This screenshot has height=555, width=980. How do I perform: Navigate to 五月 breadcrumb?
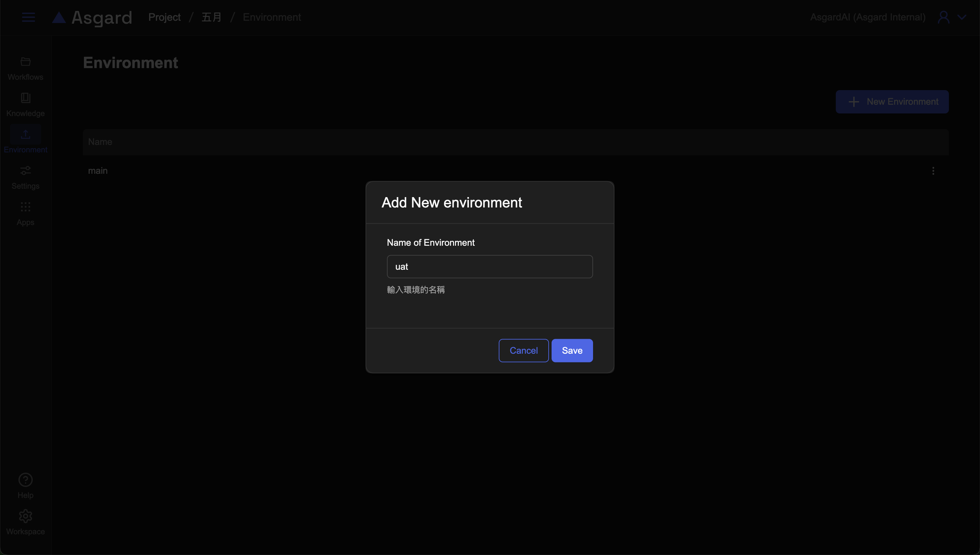click(212, 17)
